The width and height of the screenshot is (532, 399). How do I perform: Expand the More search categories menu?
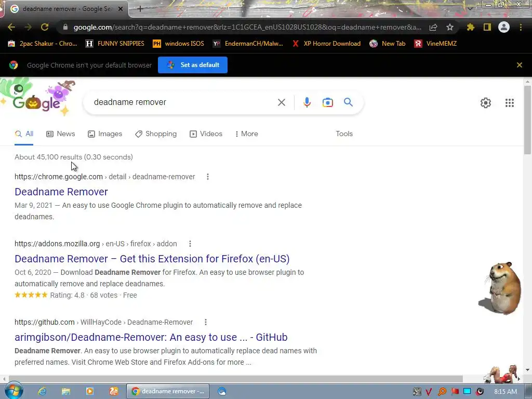point(247,134)
